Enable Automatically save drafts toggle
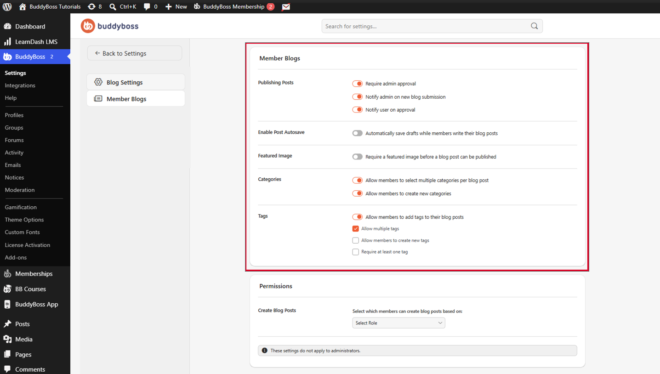Image resolution: width=660 pixels, height=374 pixels. pyautogui.click(x=357, y=133)
